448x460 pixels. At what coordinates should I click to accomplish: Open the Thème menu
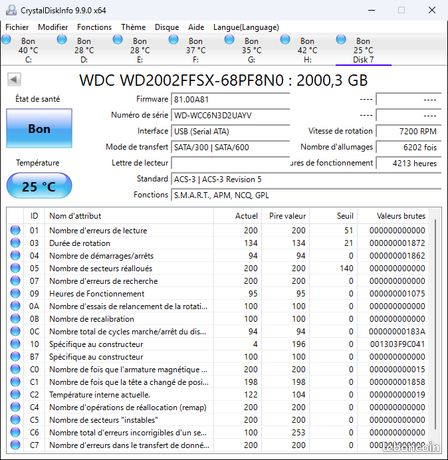point(133,27)
